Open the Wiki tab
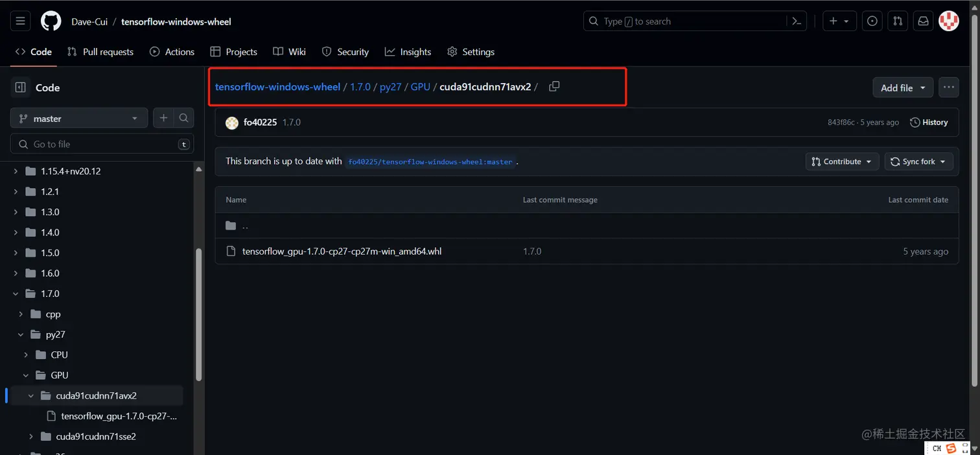Image resolution: width=980 pixels, height=455 pixels. click(289, 52)
